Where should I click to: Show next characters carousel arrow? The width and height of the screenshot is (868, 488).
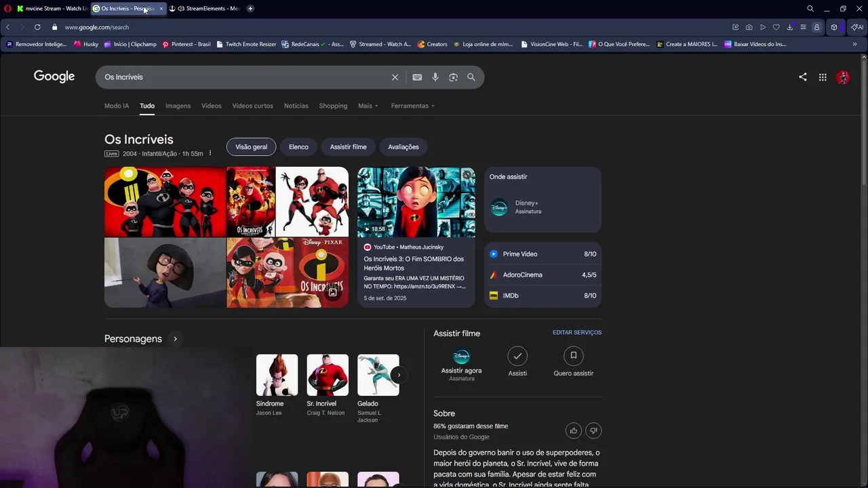pos(399,375)
